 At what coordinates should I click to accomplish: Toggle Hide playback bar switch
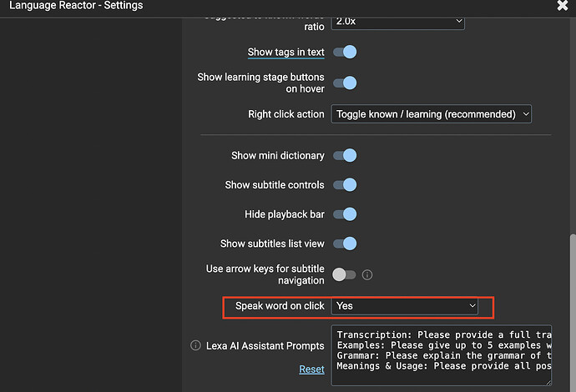[345, 214]
